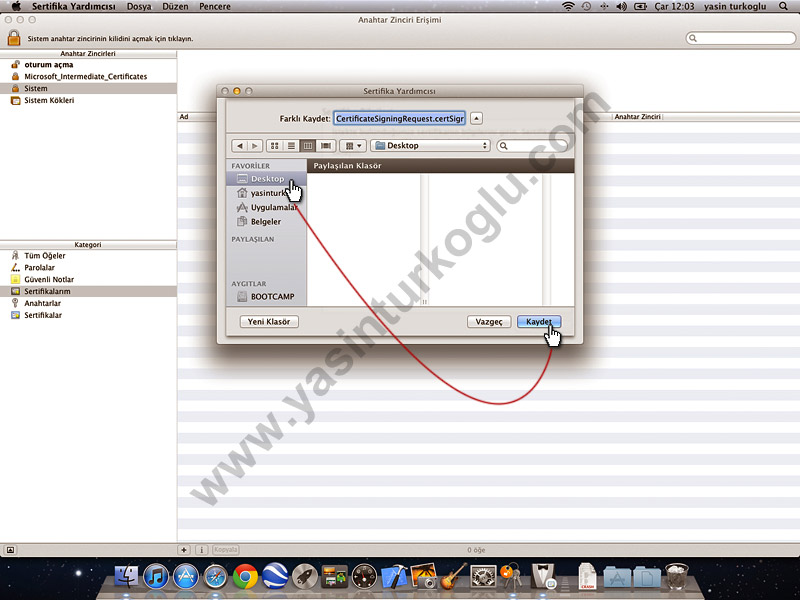Open the Sertifika Yardımcısı application menu
Screen dimensions: 800x600
73,6
